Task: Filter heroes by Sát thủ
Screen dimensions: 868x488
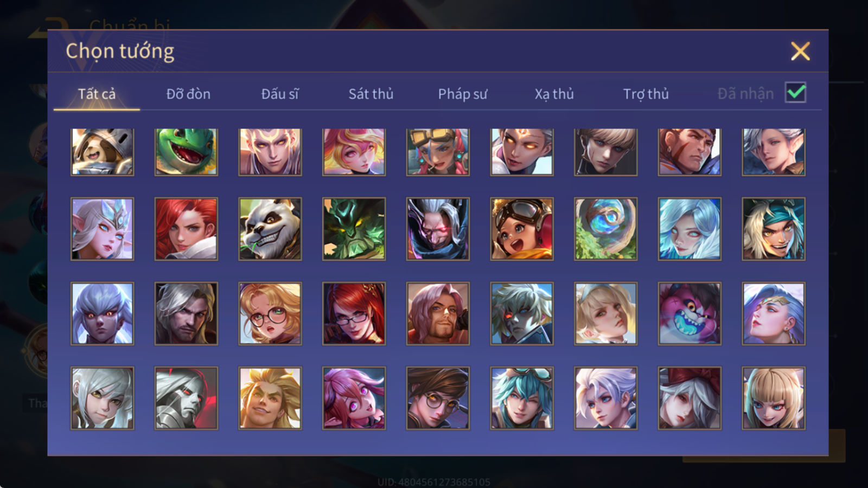Action: [371, 94]
